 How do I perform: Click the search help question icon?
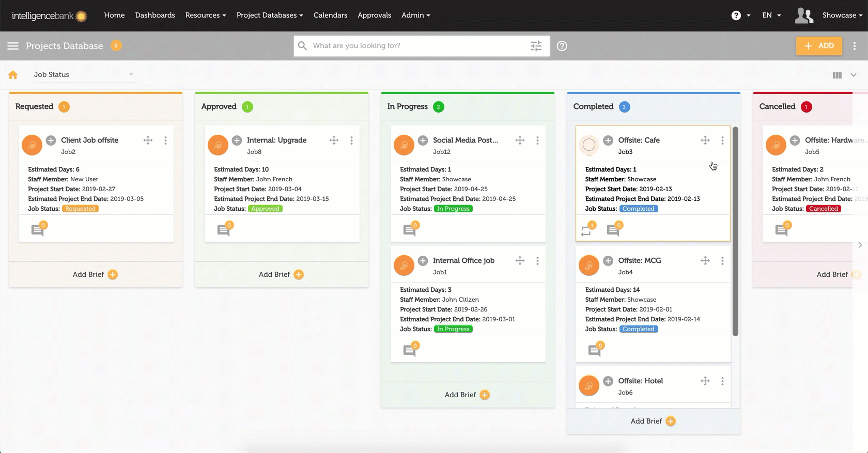[562, 46]
